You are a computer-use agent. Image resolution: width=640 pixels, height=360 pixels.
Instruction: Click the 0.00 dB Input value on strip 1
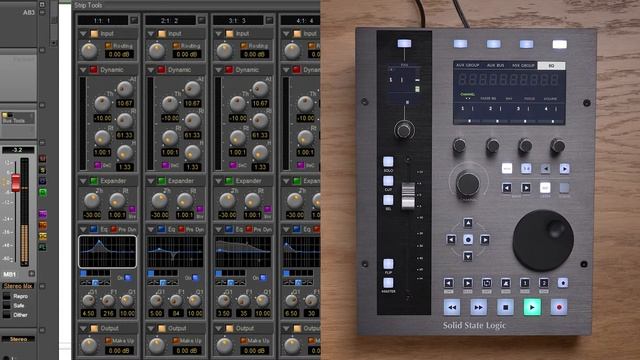click(119, 54)
